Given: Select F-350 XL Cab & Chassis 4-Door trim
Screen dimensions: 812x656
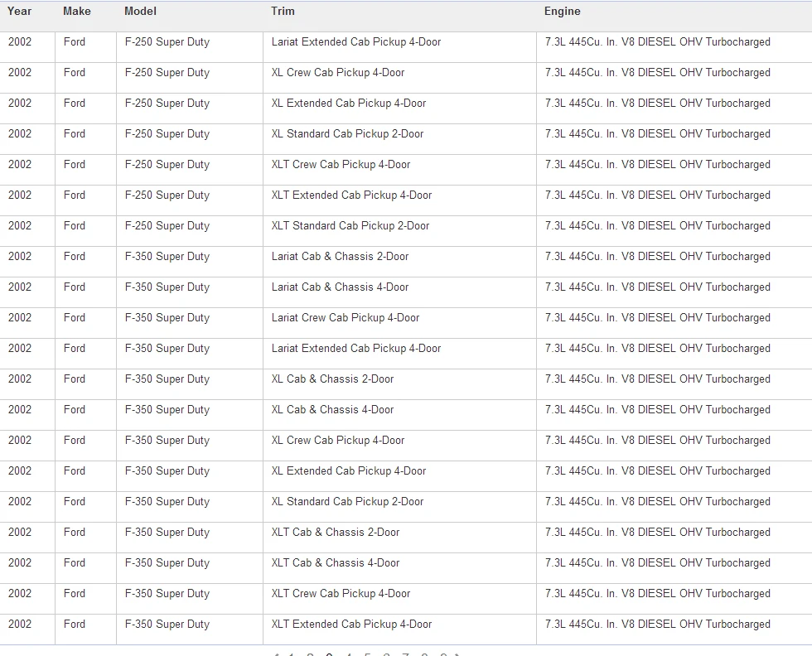Looking at the screenshot, I should (332, 409).
